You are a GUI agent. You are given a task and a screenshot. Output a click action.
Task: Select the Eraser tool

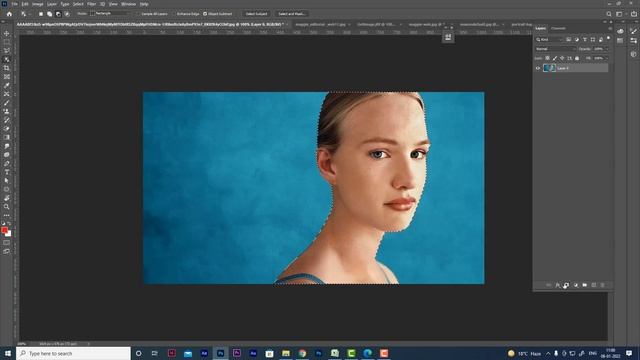click(7, 129)
